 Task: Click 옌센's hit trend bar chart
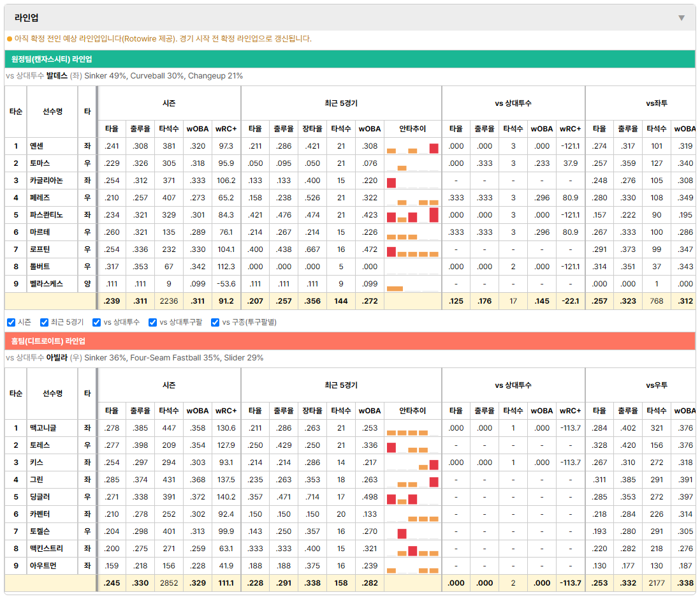tap(412, 147)
